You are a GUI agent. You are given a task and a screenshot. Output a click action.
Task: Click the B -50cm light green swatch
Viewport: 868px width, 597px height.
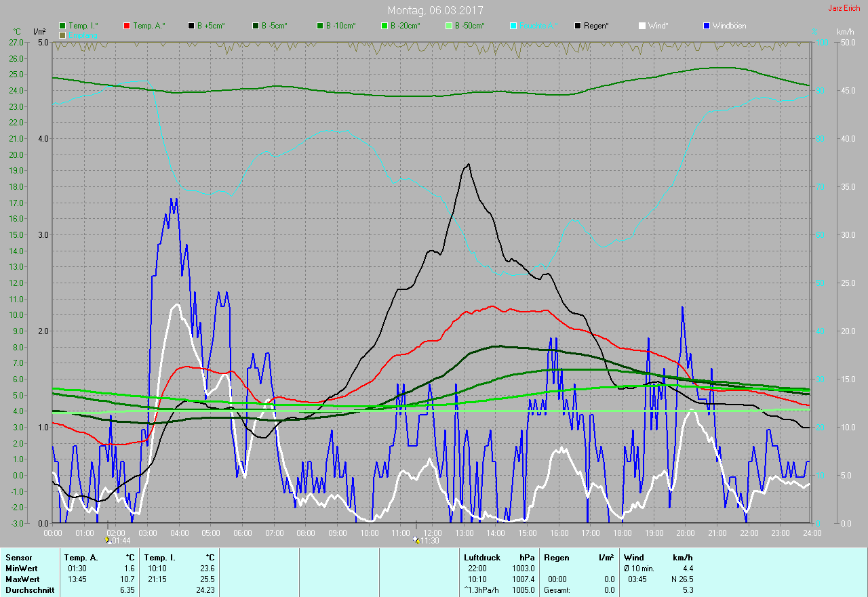point(449,26)
